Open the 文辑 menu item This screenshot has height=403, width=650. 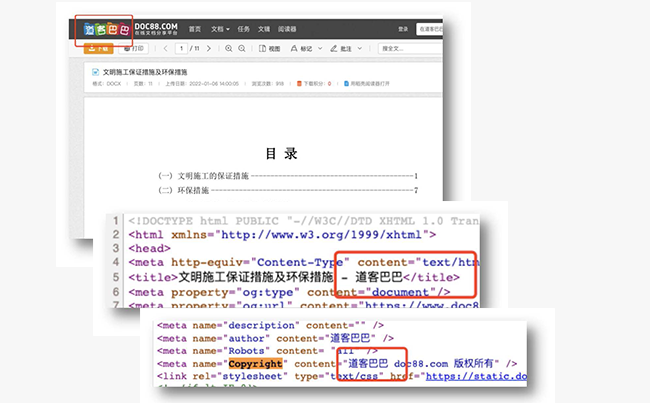point(264,29)
